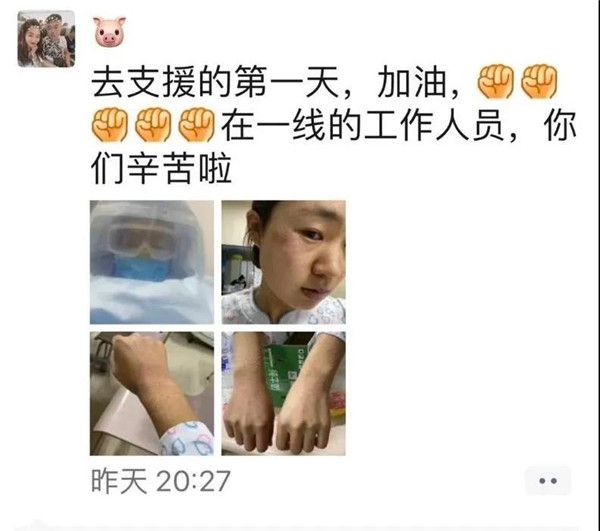View the protective suit and goggles photo

tap(152, 262)
